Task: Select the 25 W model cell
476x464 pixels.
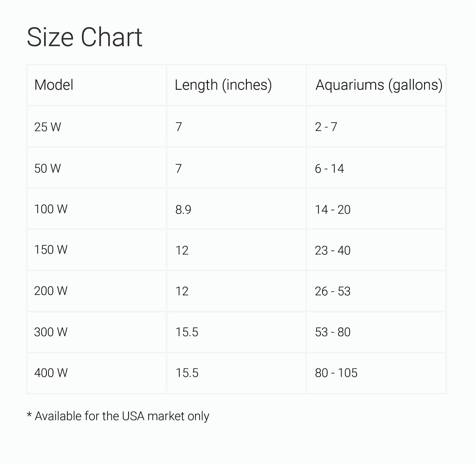Action: point(48,127)
